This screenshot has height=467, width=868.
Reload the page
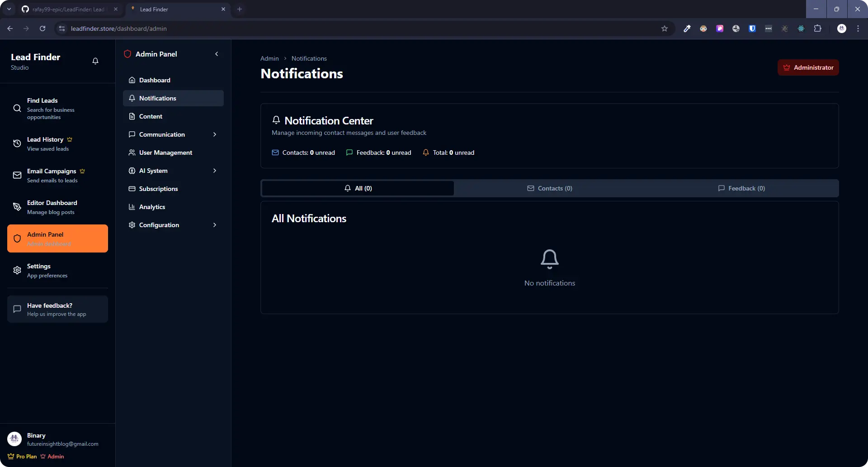(x=42, y=29)
